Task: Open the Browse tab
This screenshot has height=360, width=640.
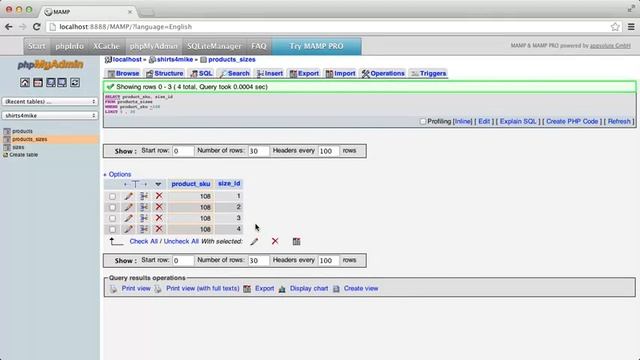Action: (124, 73)
